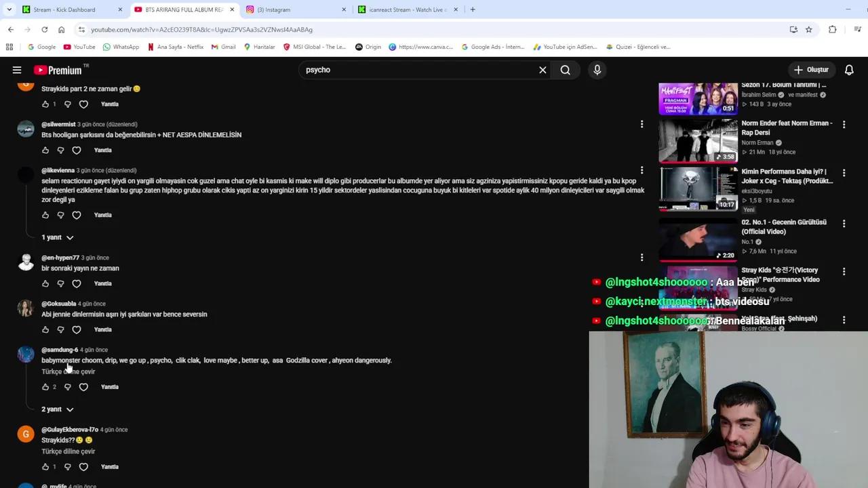
Task: Translate @samdung-6 comment to Turkish
Action: [x=68, y=372]
